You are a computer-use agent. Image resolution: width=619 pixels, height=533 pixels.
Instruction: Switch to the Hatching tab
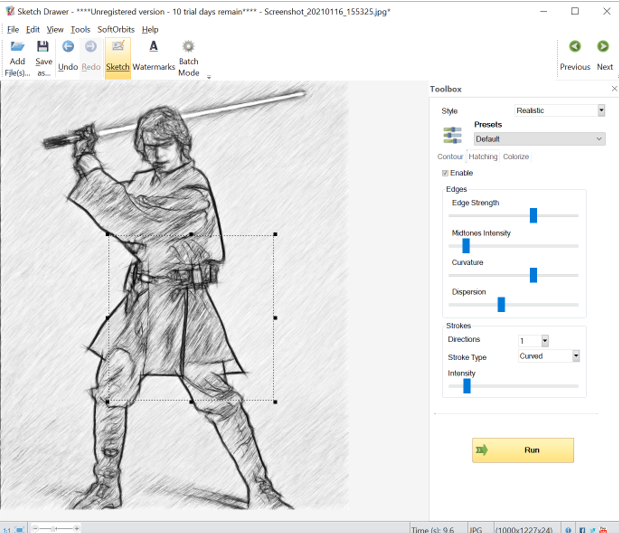coord(483,157)
